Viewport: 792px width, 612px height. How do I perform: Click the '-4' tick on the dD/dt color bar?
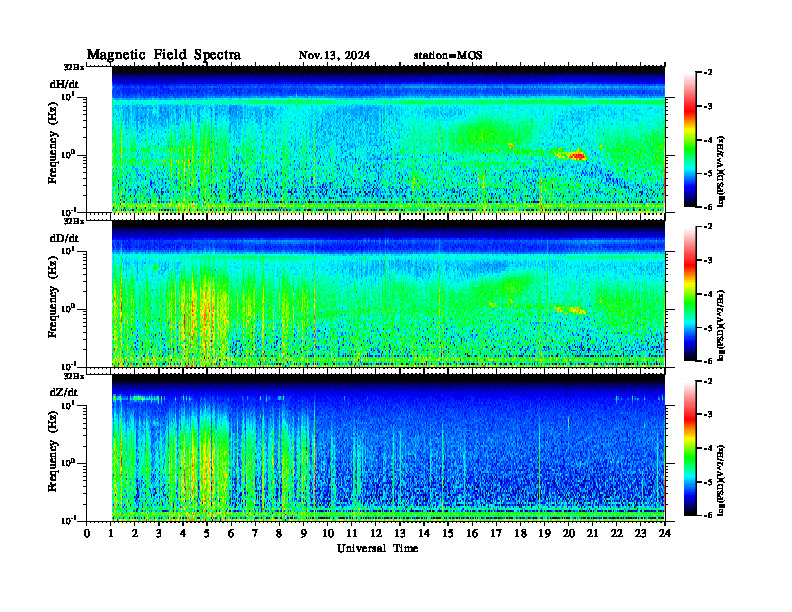708,294
